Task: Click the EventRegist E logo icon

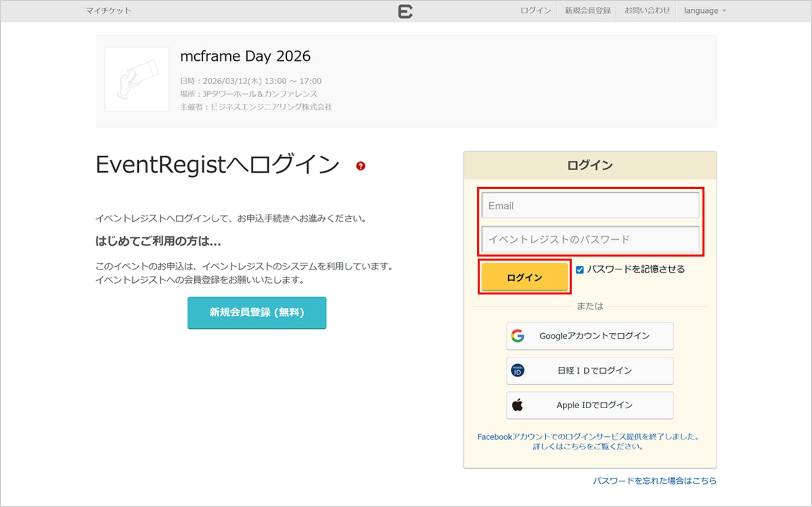Action: (x=405, y=11)
